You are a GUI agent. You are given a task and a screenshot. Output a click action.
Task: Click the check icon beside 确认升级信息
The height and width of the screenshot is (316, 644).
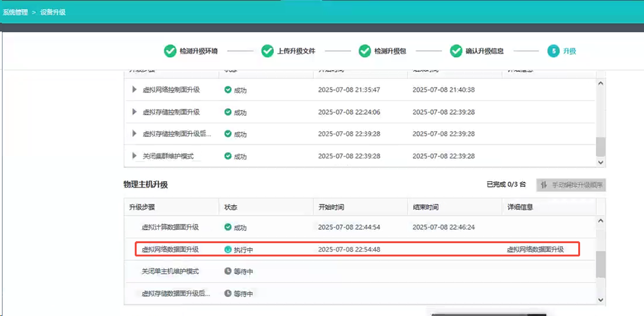(456, 51)
